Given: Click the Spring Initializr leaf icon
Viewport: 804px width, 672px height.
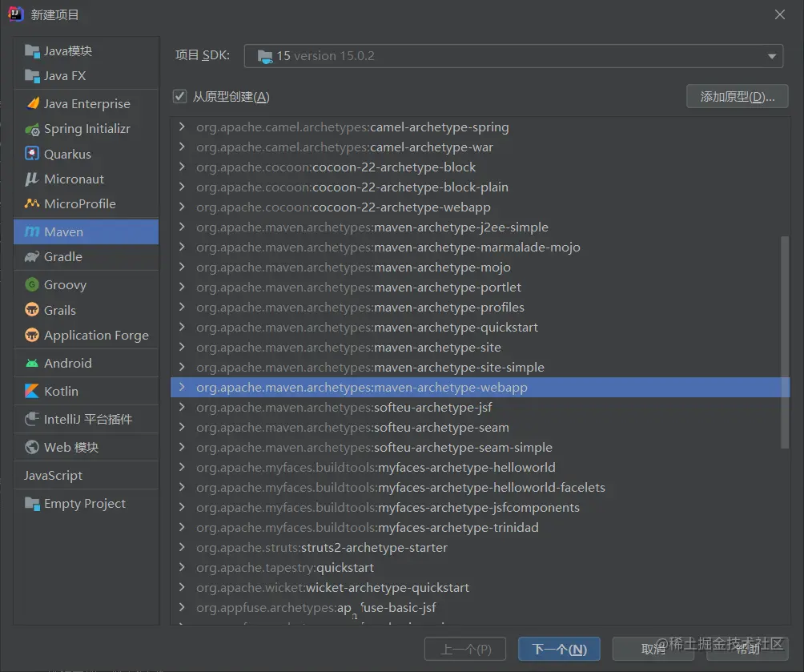Looking at the screenshot, I should pyautogui.click(x=32, y=129).
